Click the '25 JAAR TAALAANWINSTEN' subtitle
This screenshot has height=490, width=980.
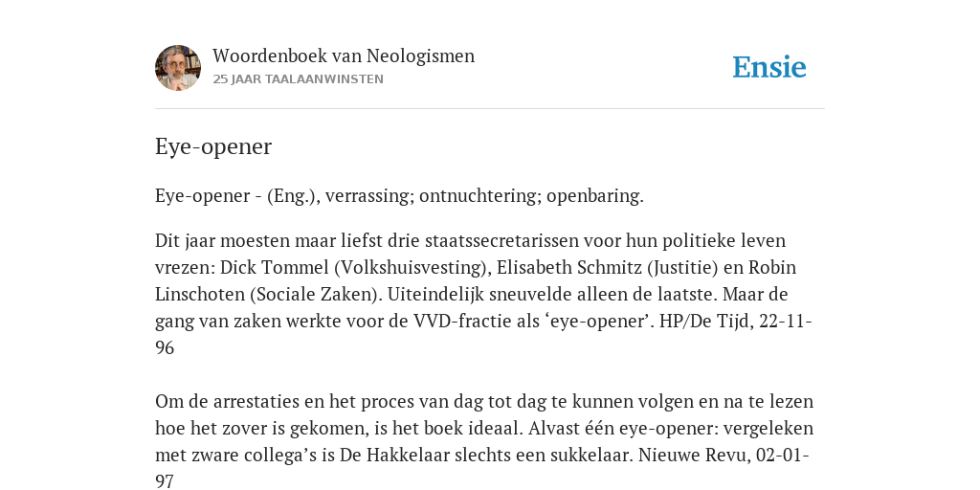coord(299,79)
